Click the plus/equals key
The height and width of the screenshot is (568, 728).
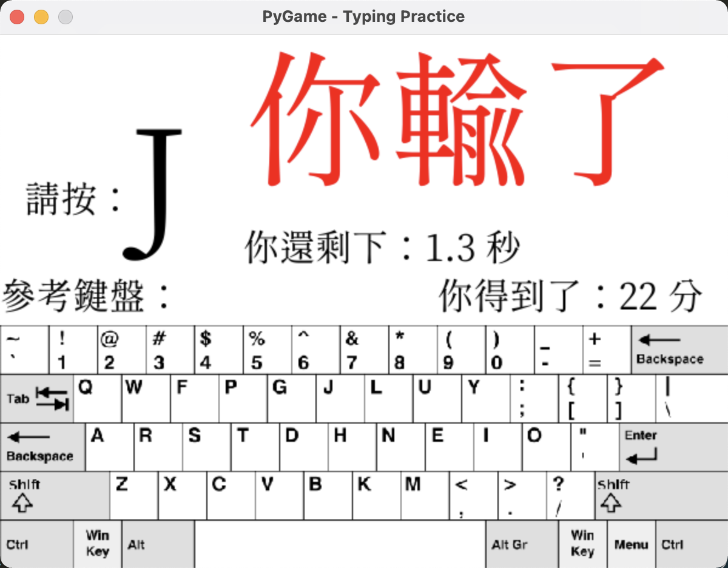click(x=607, y=350)
